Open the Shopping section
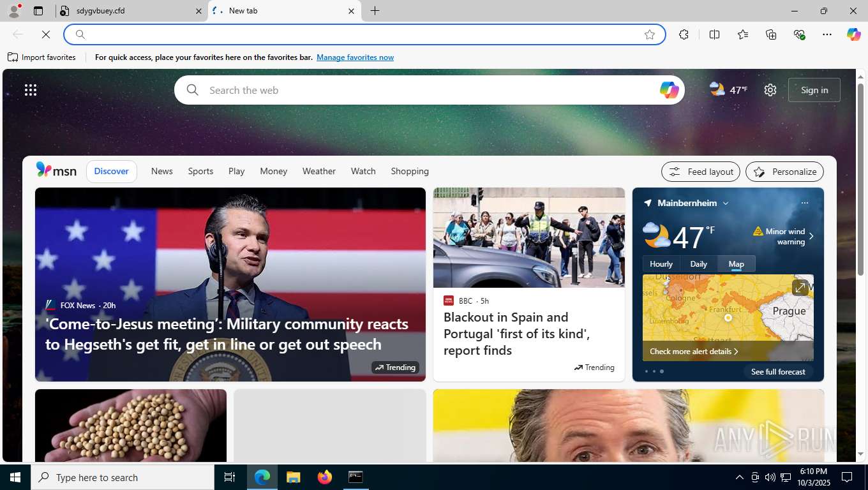The width and height of the screenshot is (868, 490). pos(410,171)
